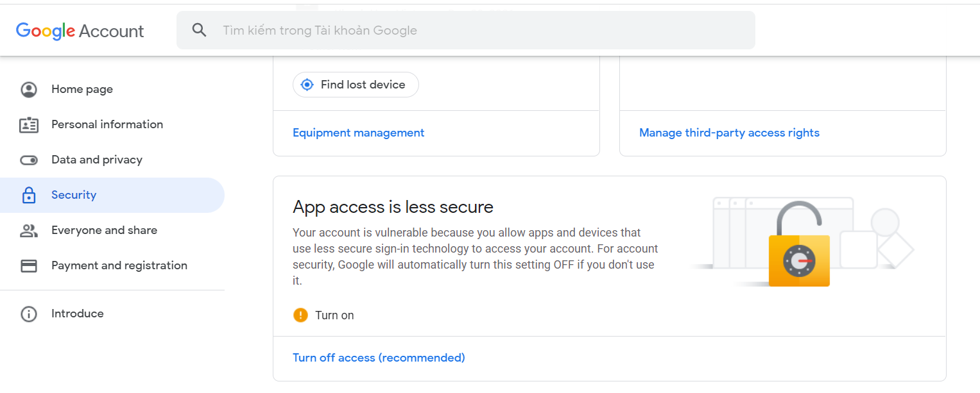Click the Data and privacy toggle icon
Viewport: 980px width, 393px height.
(x=29, y=160)
